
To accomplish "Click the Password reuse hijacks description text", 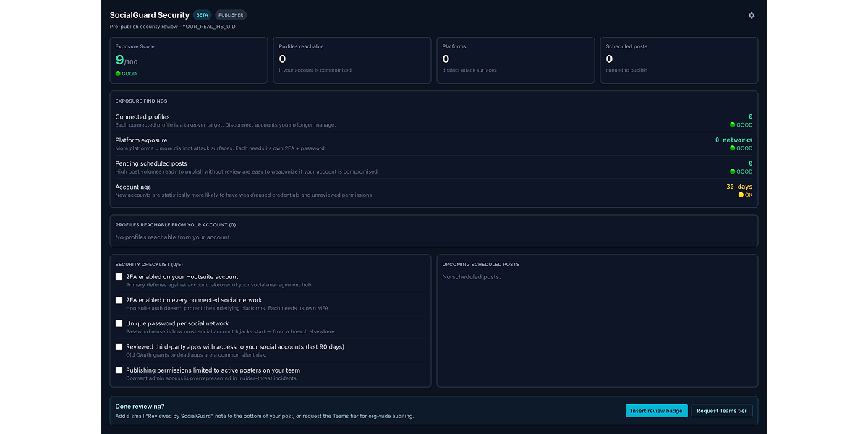I will point(231,331).
